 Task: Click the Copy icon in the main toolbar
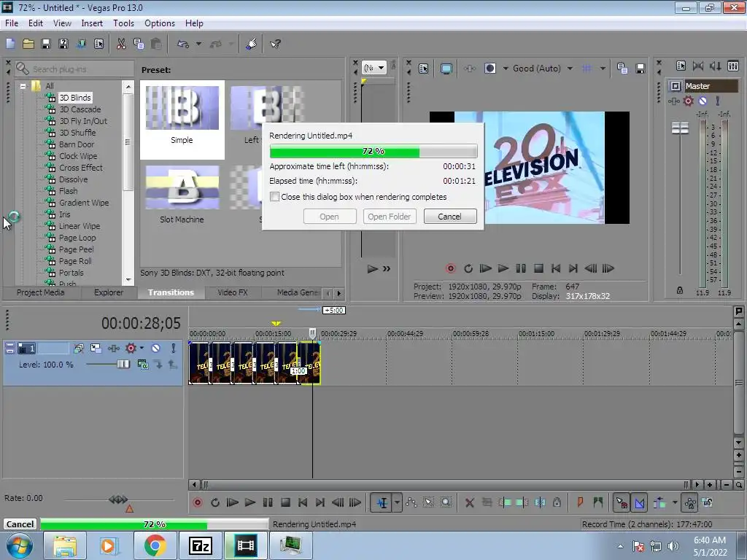139,44
